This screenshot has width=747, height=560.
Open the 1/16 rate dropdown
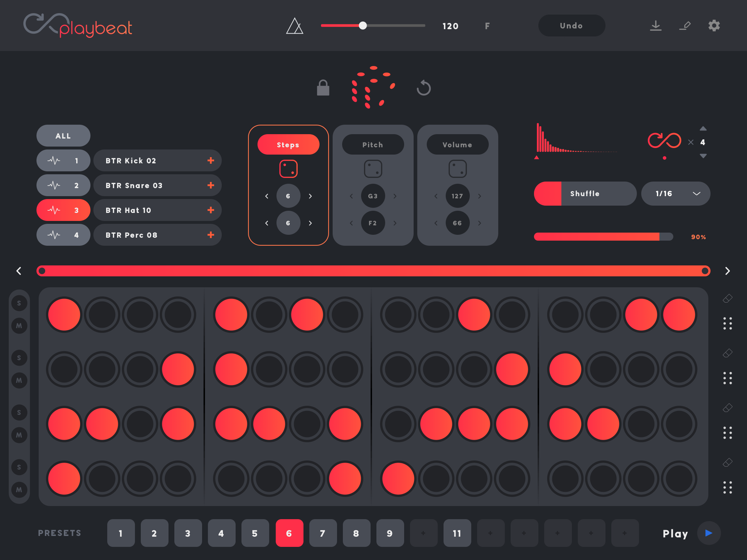click(676, 194)
